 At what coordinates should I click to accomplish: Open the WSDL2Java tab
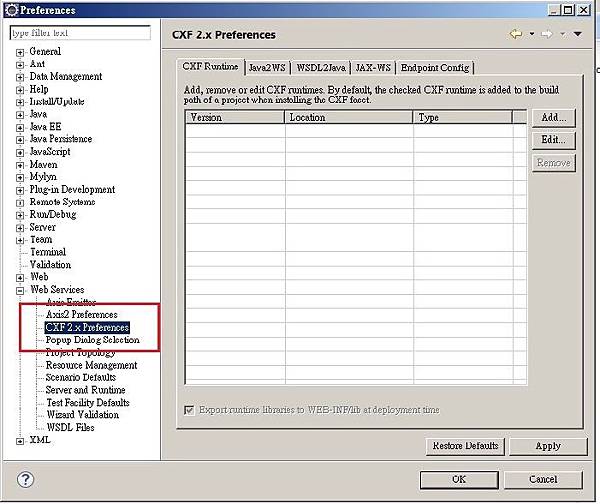click(x=321, y=68)
